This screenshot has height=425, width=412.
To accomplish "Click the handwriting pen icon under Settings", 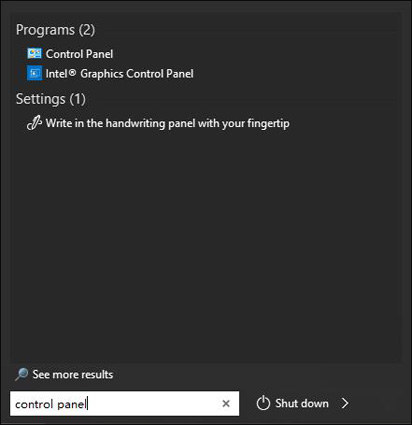I will 34,123.
